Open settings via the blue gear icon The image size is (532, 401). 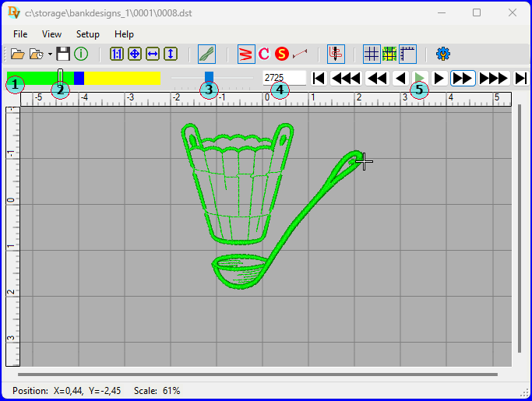point(443,54)
